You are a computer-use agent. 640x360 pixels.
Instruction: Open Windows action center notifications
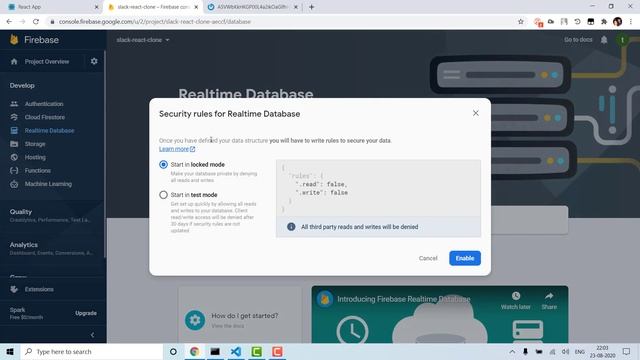626,351
